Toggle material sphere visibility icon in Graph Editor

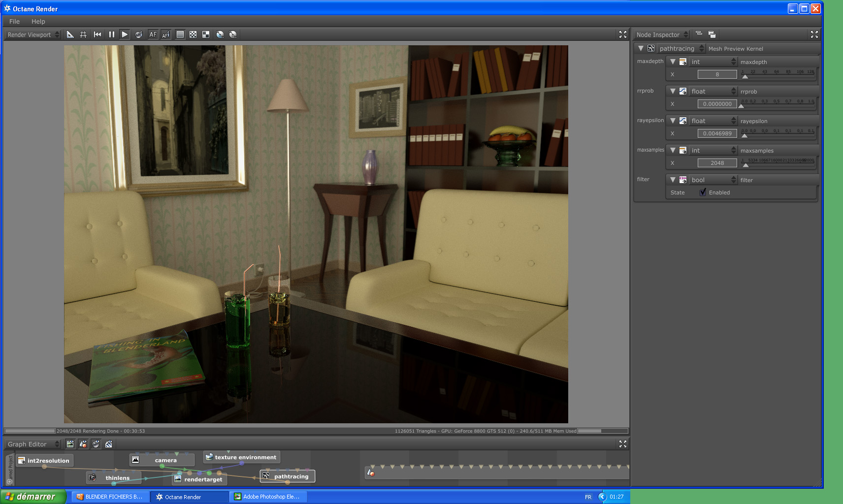click(x=96, y=444)
